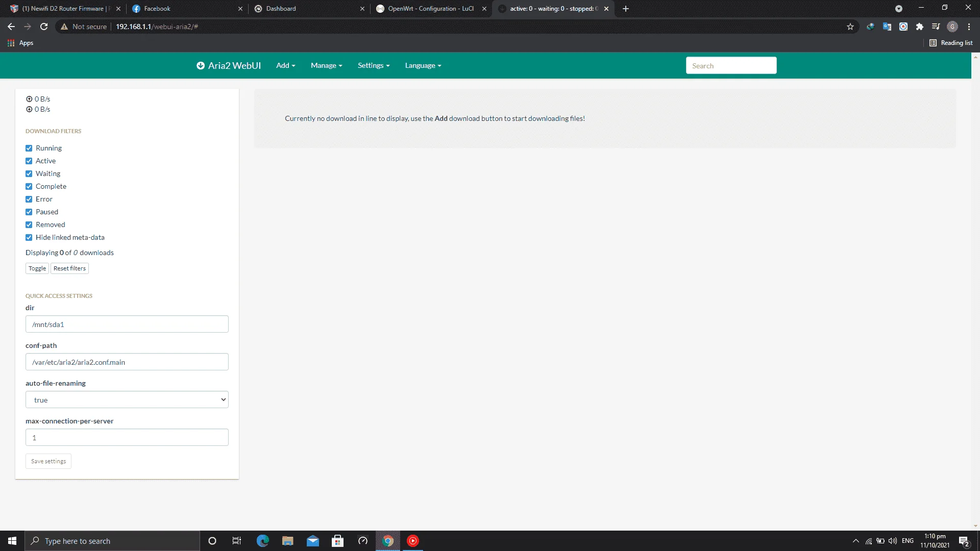The image size is (980, 551).
Task: Click the Reset filters button
Action: click(70, 268)
